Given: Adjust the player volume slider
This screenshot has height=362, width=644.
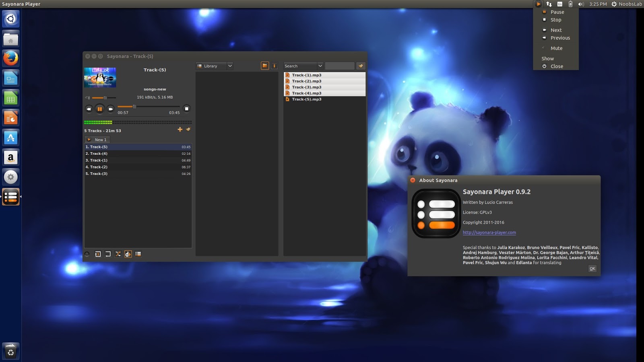Looking at the screenshot, I should [104, 98].
